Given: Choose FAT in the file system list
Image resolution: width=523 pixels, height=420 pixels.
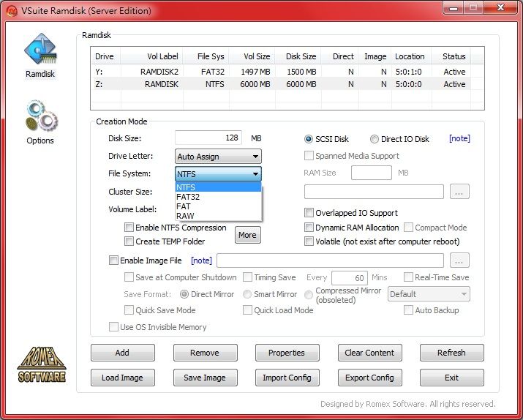Looking at the screenshot, I should [218, 206].
